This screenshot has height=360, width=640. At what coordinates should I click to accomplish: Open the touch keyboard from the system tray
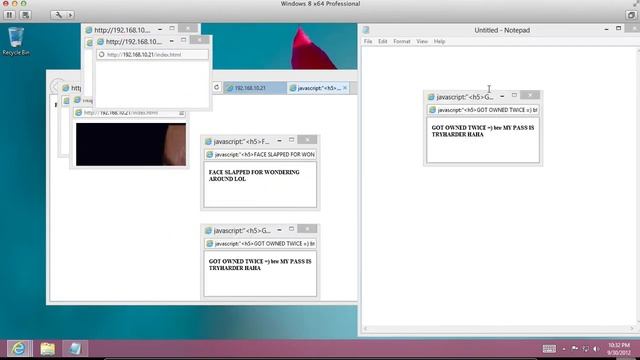[549, 349]
